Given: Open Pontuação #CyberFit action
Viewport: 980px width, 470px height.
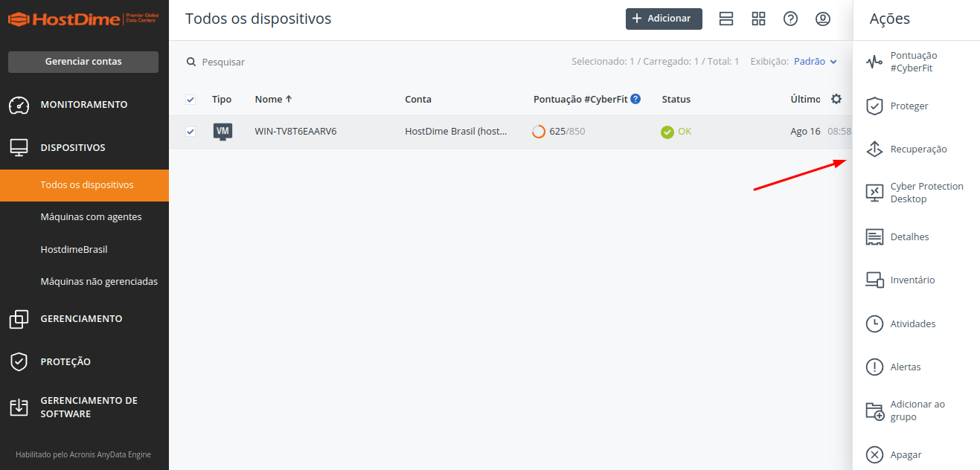Looking at the screenshot, I should coord(917,62).
